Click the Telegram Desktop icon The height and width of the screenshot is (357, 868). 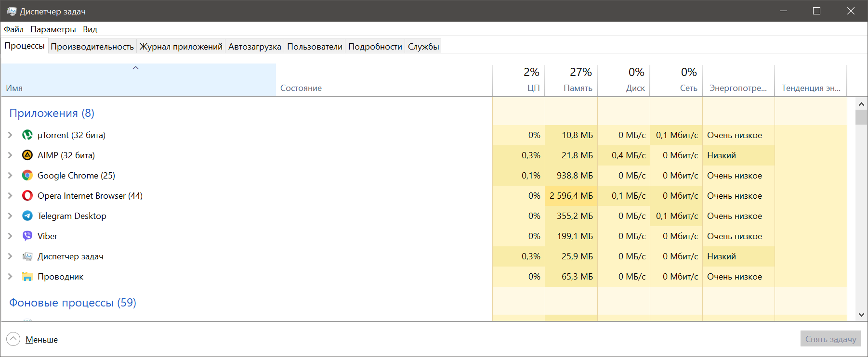click(27, 216)
